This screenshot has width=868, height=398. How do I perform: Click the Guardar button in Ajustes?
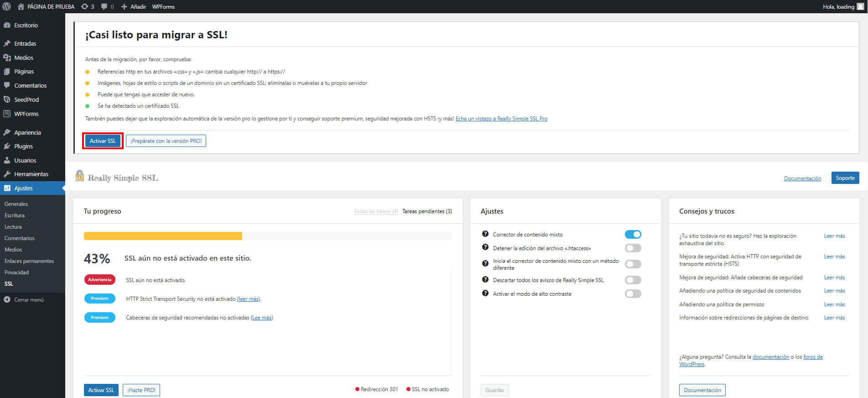495,390
